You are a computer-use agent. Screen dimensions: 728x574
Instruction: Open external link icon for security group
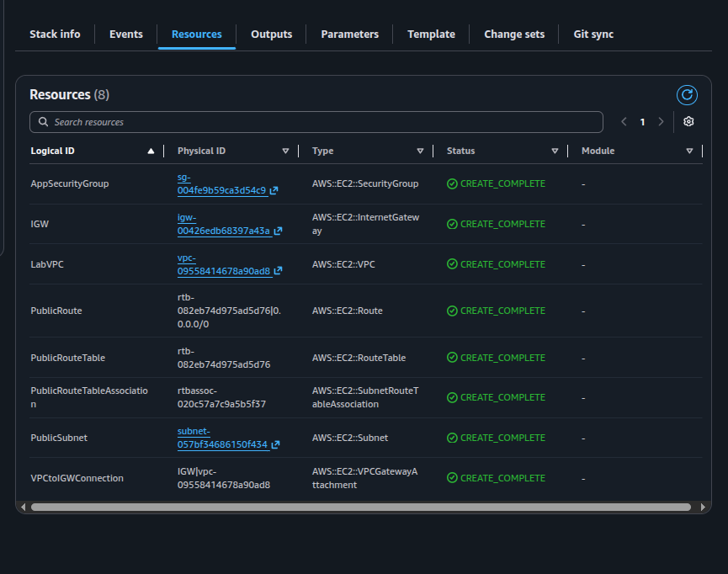click(274, 190)
